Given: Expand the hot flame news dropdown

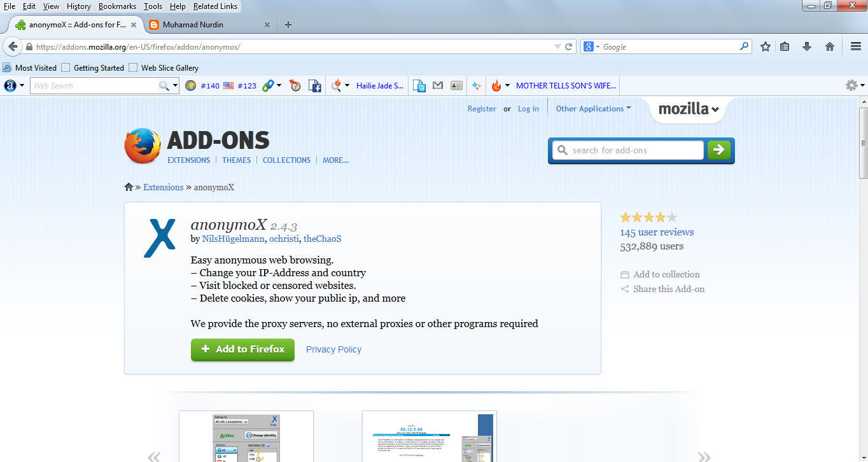Looking at the screenshot, I should tap(507, 85).
